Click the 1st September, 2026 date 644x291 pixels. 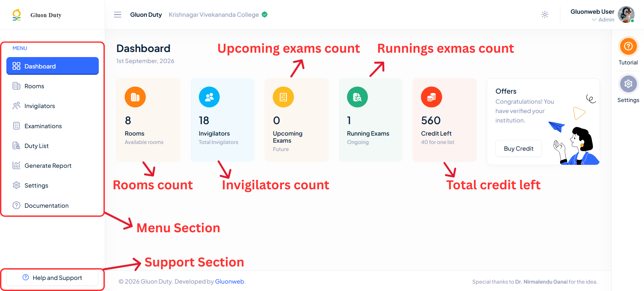pyautogui.click(x=145, y=61)
